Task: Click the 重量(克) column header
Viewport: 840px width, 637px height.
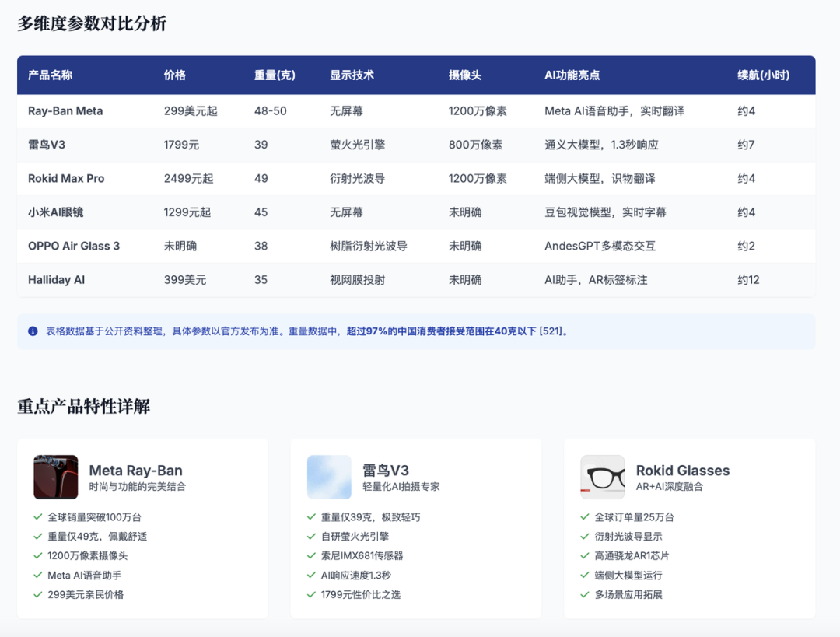Action: (275, 75)
